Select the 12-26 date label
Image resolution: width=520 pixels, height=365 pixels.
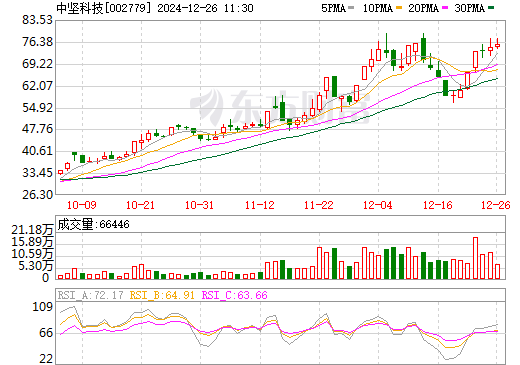[x=496, y=205]
